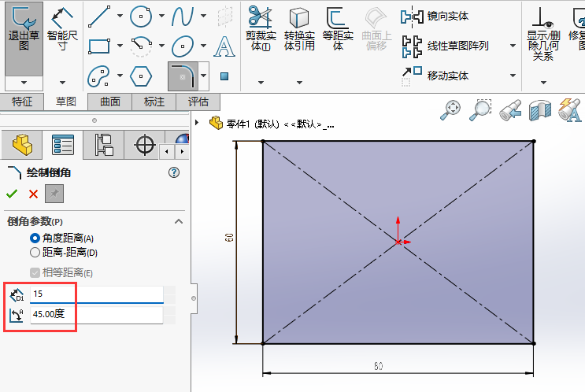Click the Exit Sketch (退出草图) button

(x=24, y=39)
